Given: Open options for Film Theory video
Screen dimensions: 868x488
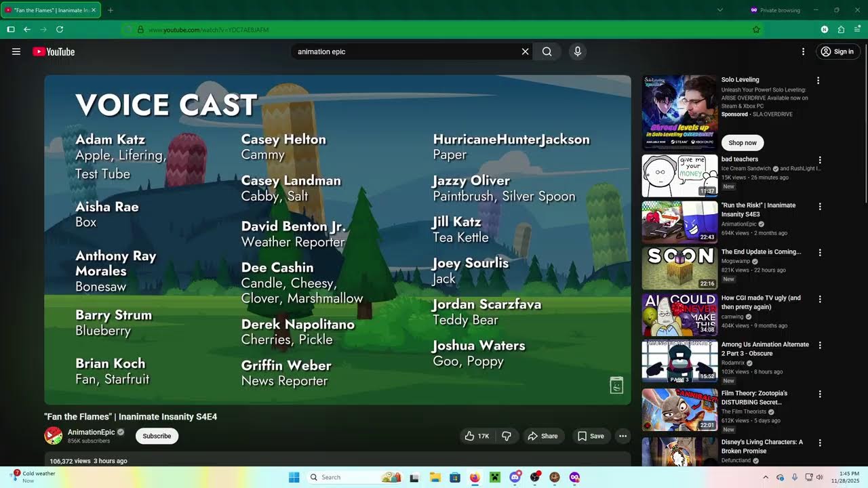Looking at the screenshot, I should [820, 394].
